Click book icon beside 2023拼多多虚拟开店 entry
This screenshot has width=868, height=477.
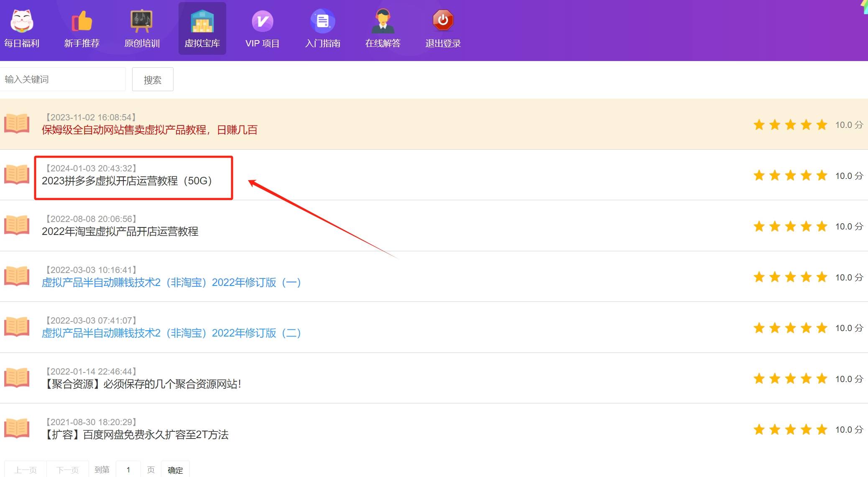(x=17, y=175)
